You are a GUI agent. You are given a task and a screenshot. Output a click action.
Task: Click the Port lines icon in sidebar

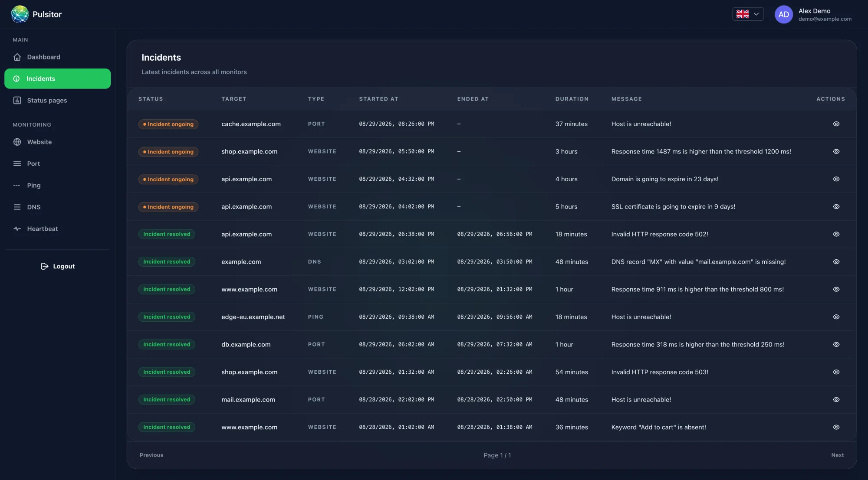click(17, 164)
